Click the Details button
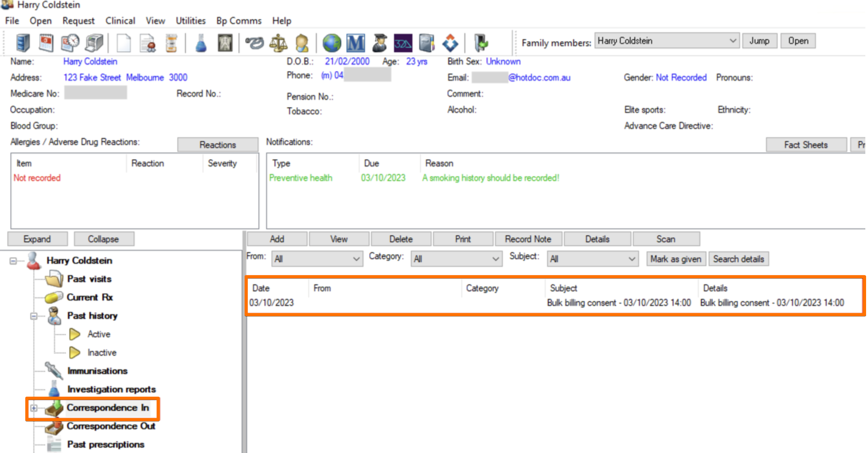 point(597,239)
